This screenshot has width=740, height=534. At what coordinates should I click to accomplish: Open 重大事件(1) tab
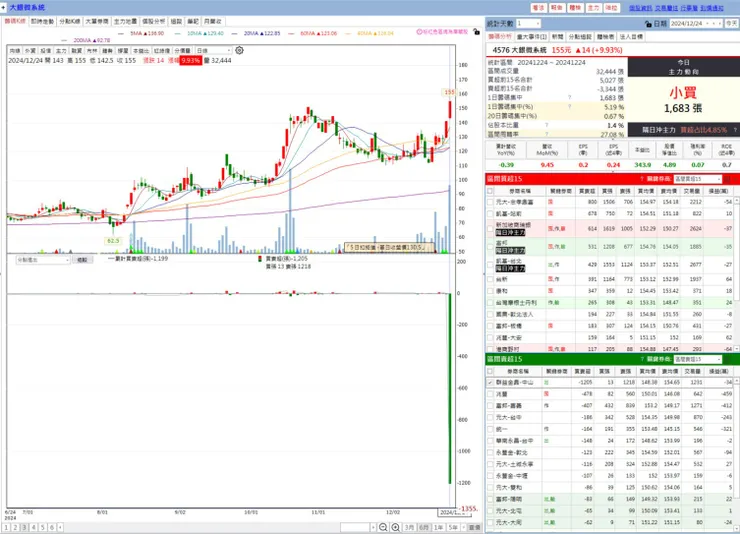[531, 36]
